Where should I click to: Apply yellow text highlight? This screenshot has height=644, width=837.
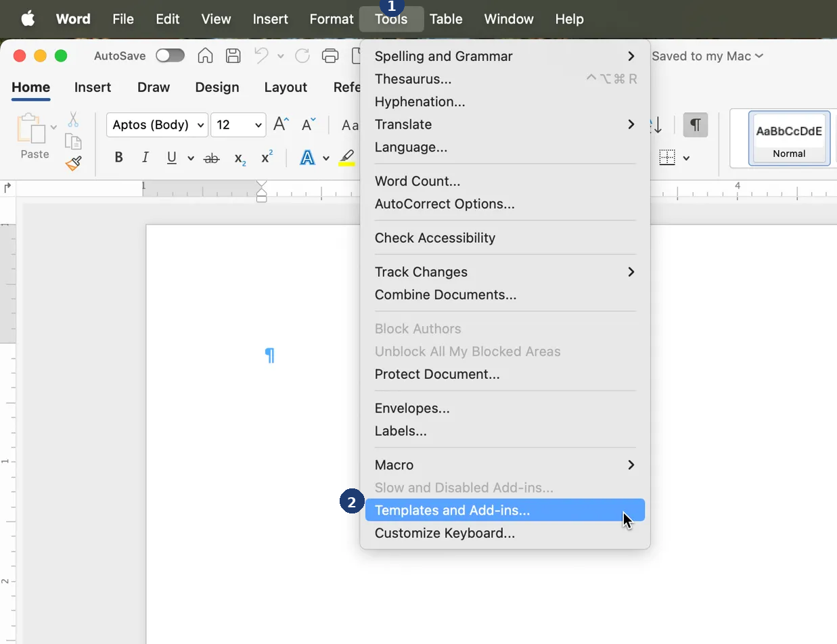tap(346, 157)
